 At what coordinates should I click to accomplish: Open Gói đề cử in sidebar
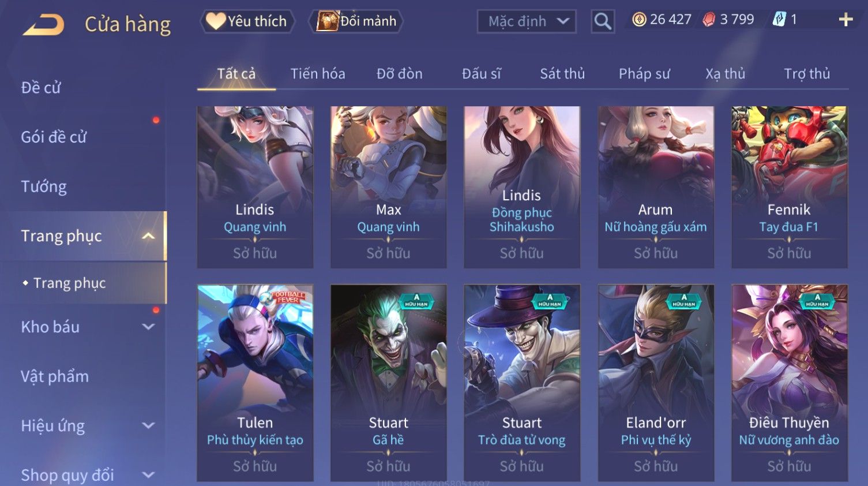coord(54,137)
